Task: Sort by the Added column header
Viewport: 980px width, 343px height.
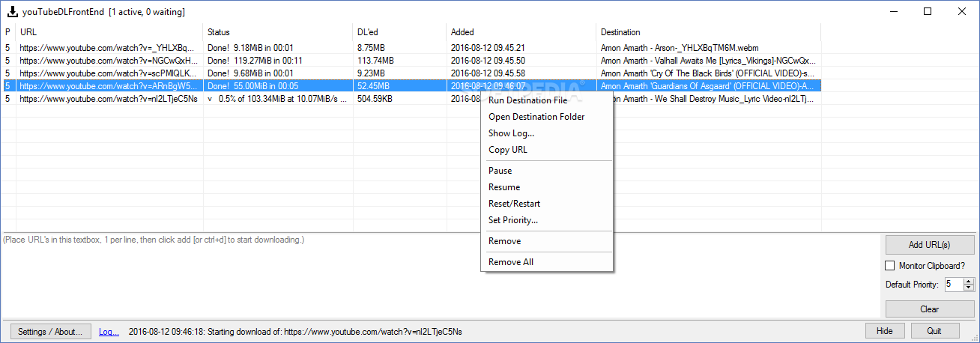Action: click(521, 32)
